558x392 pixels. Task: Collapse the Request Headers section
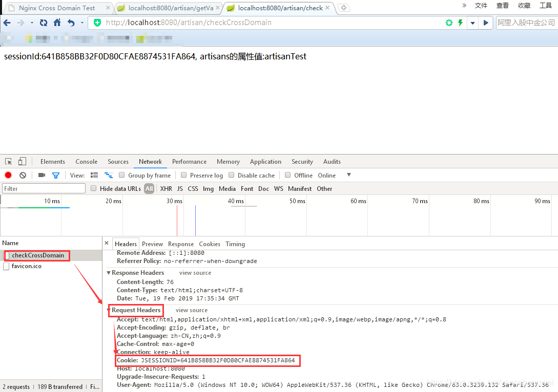coord(109,310)
